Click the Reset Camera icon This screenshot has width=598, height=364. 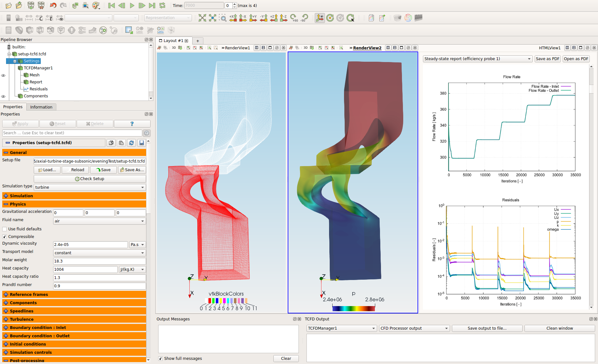pyautogui.click(x=202, y=18)
